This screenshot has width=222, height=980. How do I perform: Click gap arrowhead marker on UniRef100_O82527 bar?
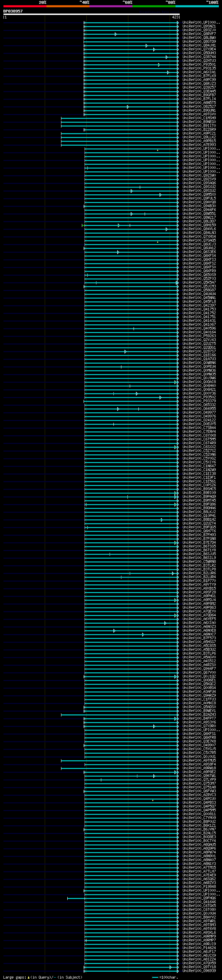click(x=128, y=107)
